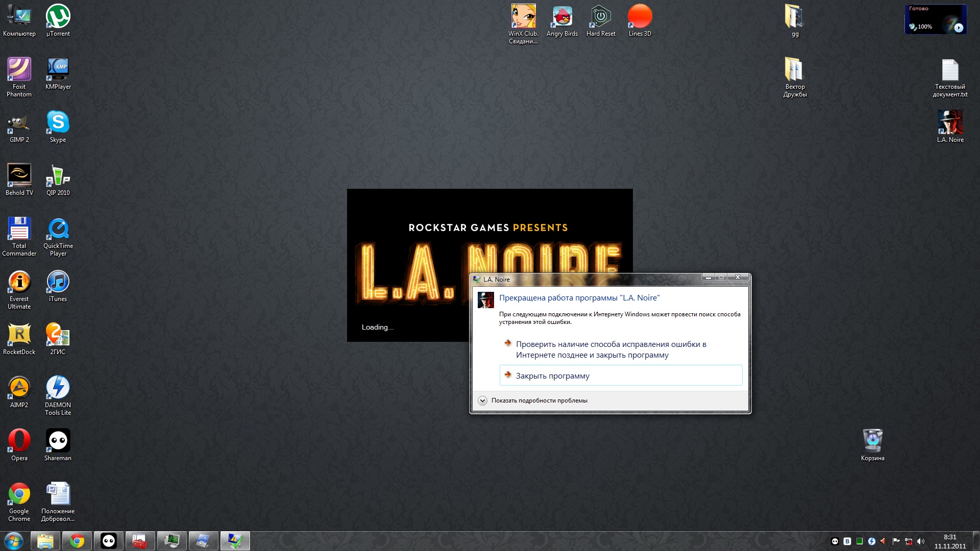
Task: Open system volume control
Action: click(921, 541)
